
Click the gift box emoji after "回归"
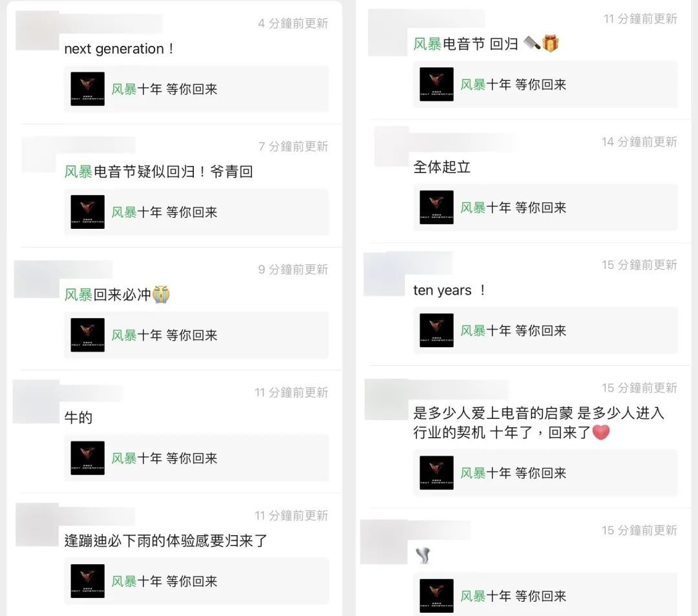click(x=550, y=43)
